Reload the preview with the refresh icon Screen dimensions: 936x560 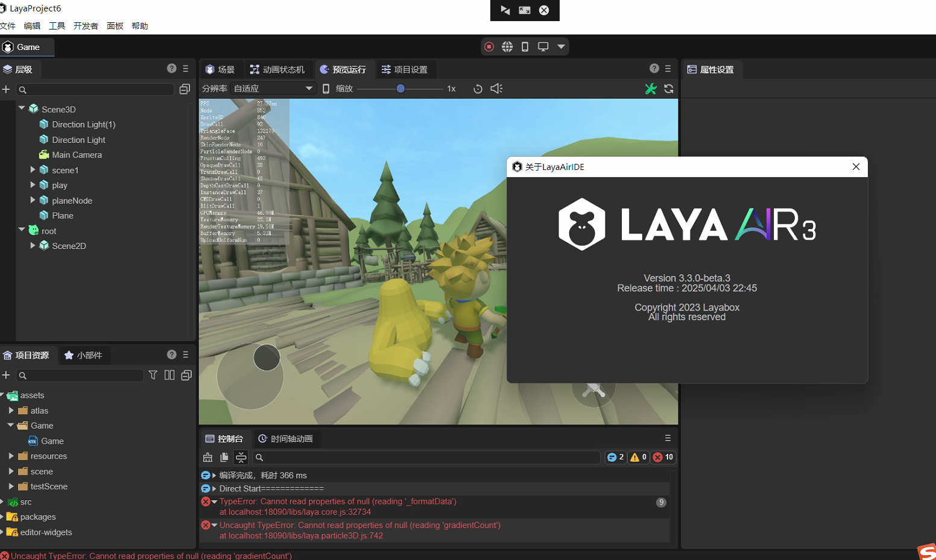[x=669, y=89]
